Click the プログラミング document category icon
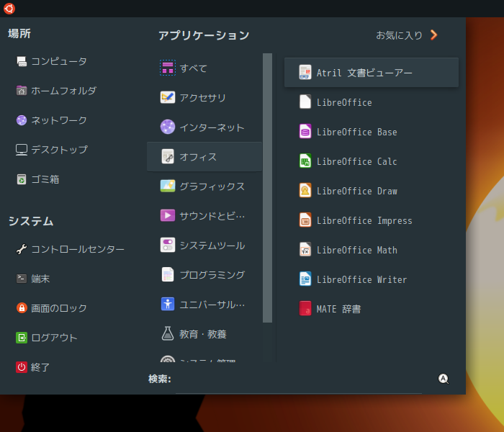The width and height of the screenshot is (504, 432). (x=168, y=274)
